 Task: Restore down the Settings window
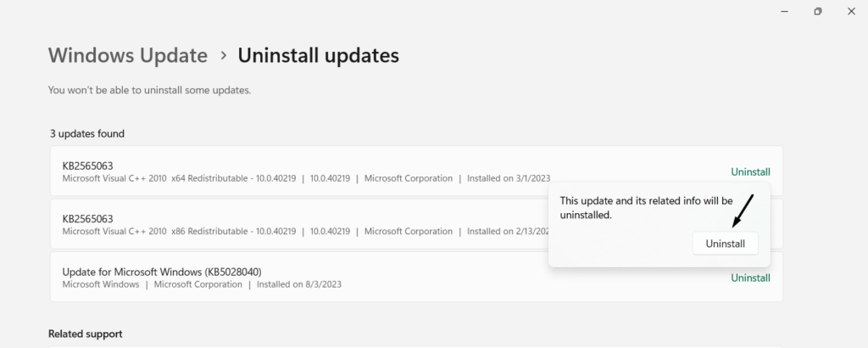coord(818,12)
